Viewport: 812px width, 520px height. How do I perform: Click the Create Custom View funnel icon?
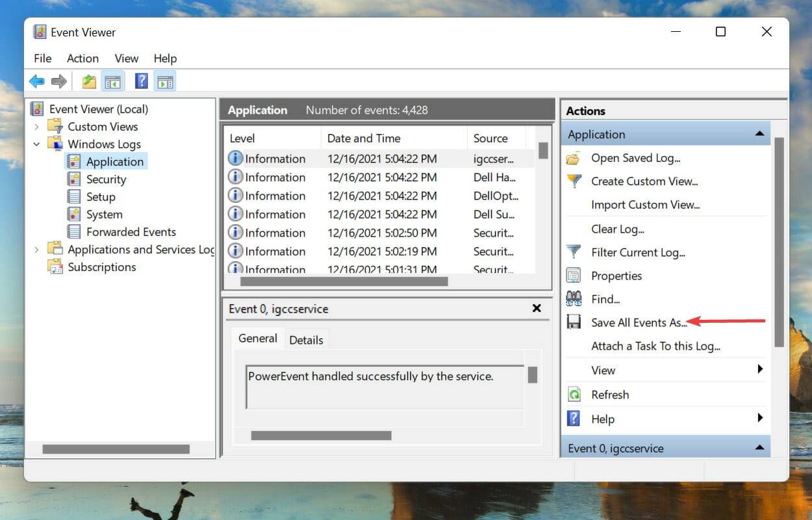pyautogui.click(x=574, y=181)
